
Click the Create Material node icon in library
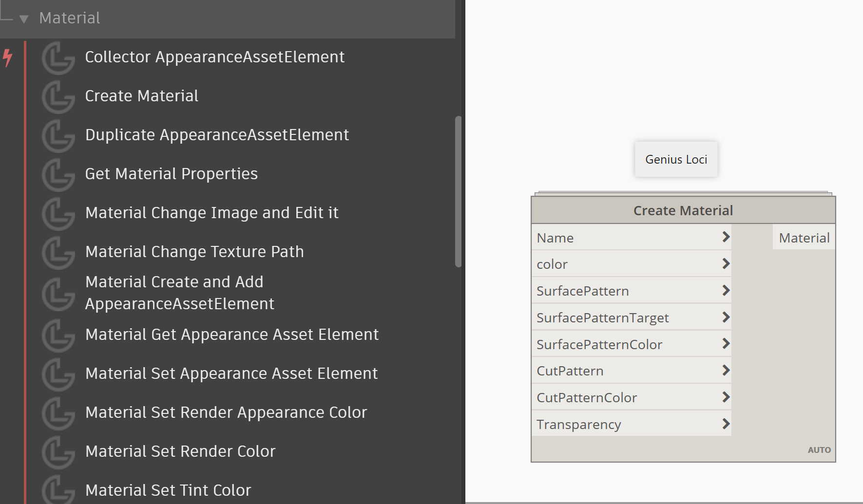(x=58, y=96)
